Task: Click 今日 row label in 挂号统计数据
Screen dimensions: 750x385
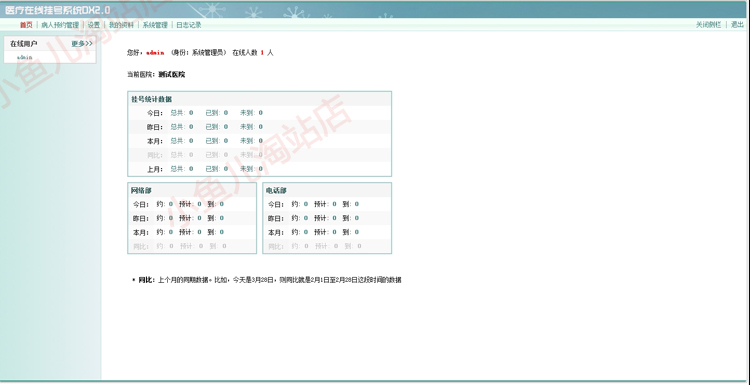Action: point(155,113)
